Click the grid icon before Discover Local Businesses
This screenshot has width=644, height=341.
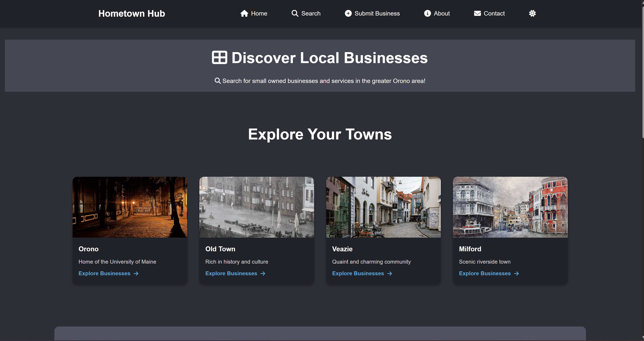[x=220, y=58]
